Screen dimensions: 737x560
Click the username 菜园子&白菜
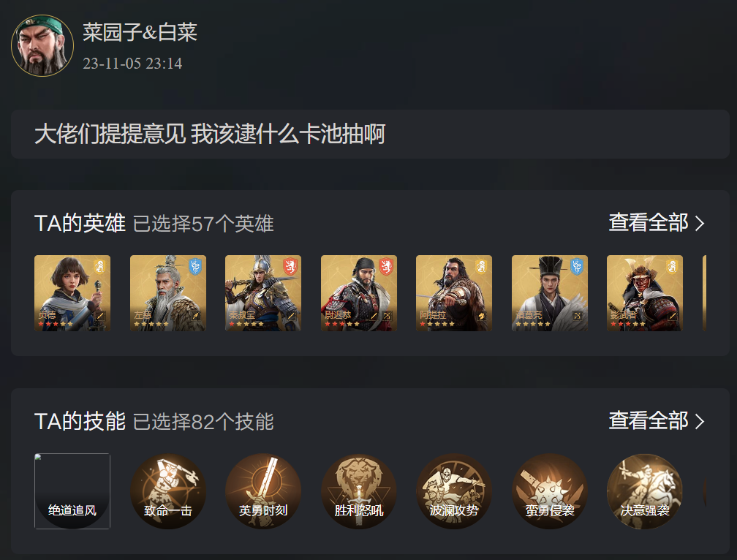click(140, 32)
